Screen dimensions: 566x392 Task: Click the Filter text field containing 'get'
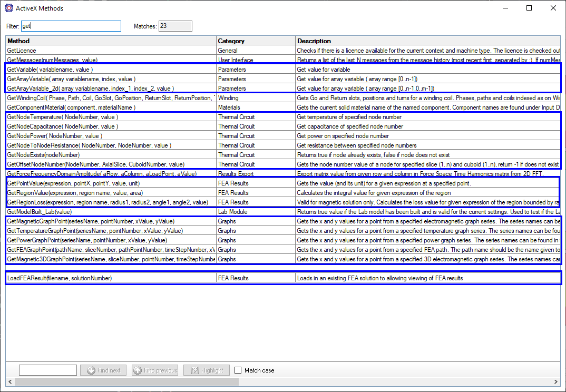pos(71,26)
